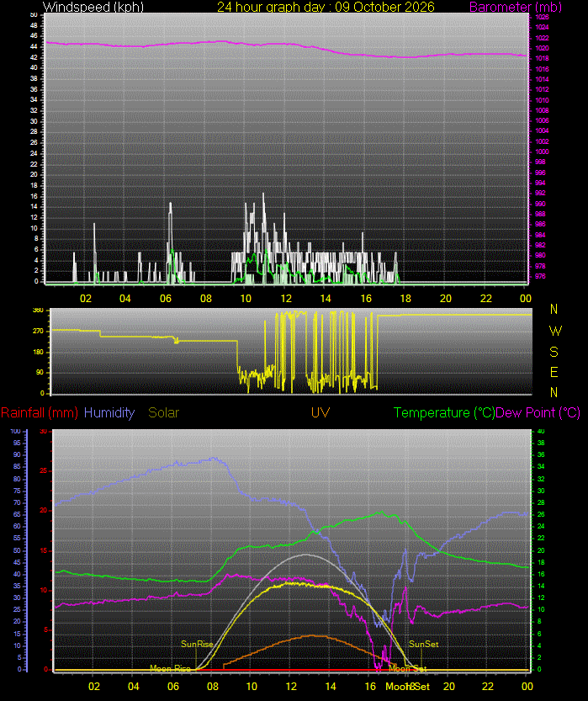The width and height of the screenshot is (588, 701).
Task: Click the 'W' wind direction label
Action: (555, 331)
